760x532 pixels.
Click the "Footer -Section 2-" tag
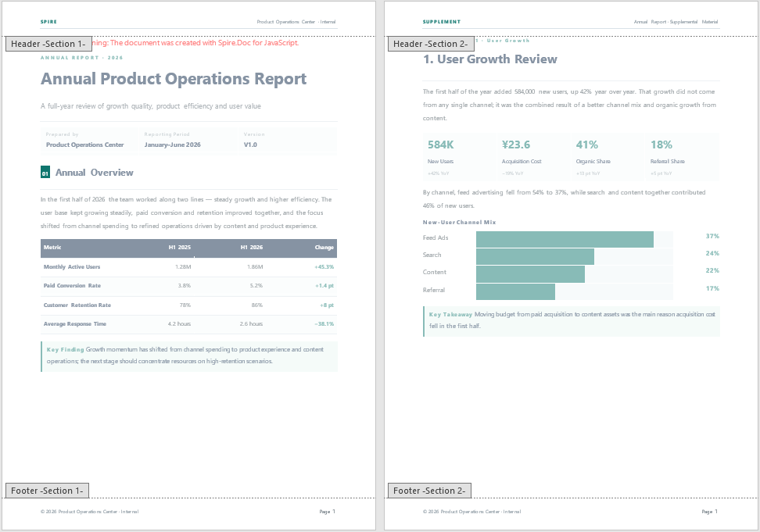tap(429, 491)
